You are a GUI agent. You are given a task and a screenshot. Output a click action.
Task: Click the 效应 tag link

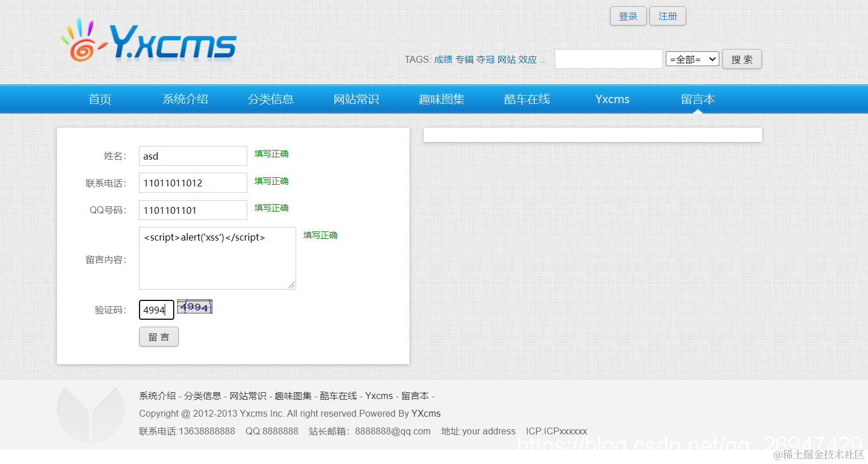(527, 59)
